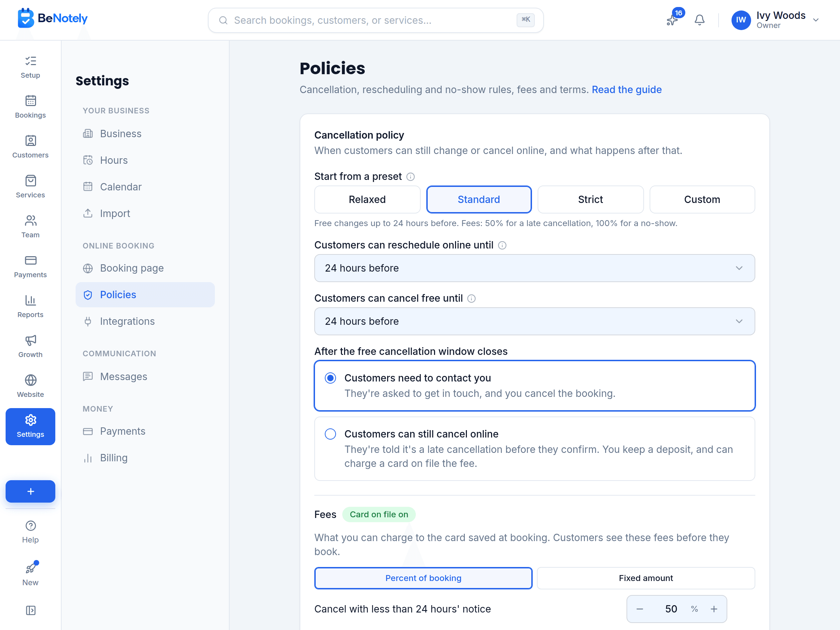
Task: Open the Team section
Action: pos(30,226)
